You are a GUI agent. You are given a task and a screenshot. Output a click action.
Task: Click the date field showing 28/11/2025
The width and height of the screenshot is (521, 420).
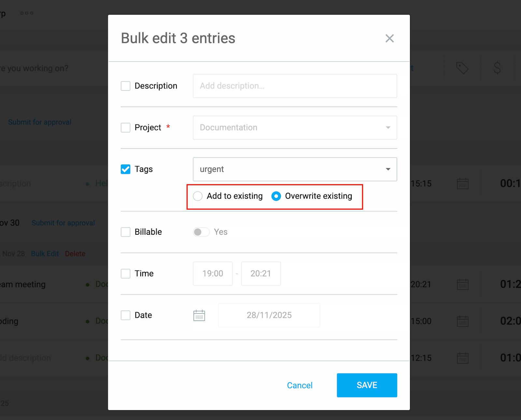269,315
